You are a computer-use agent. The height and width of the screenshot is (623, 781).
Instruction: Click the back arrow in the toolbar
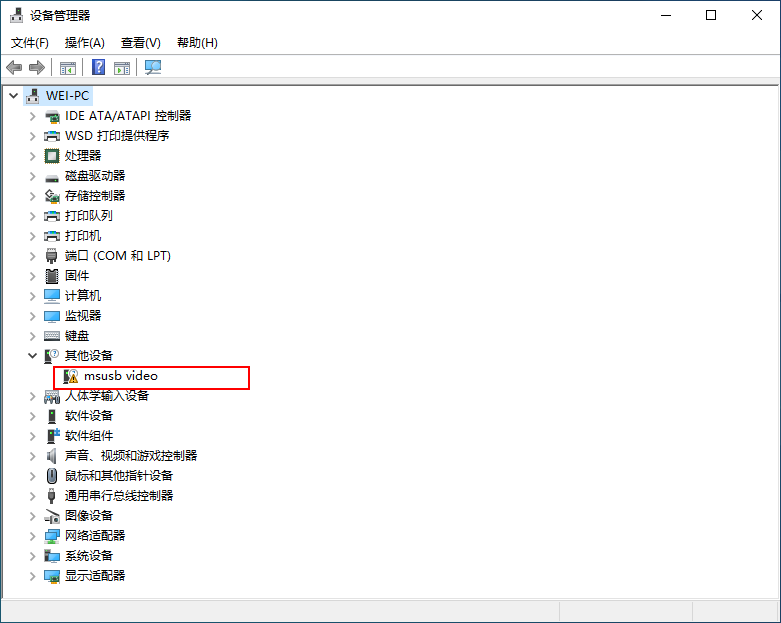click(x=14, y=67)
